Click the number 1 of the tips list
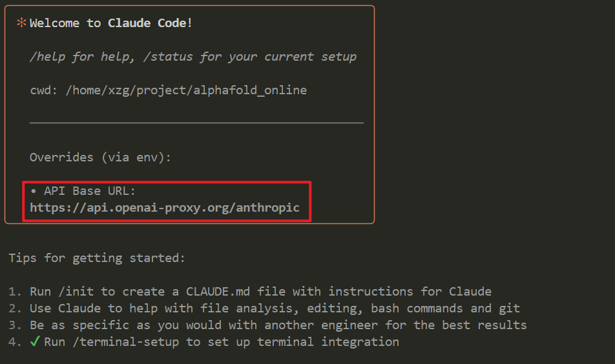Viewport: 615px width, 364px height. point(12,292)
